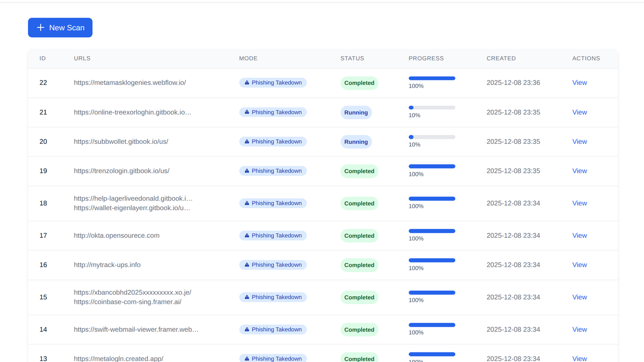Click warning icon in scan 19 mode badge

(247, 171)
